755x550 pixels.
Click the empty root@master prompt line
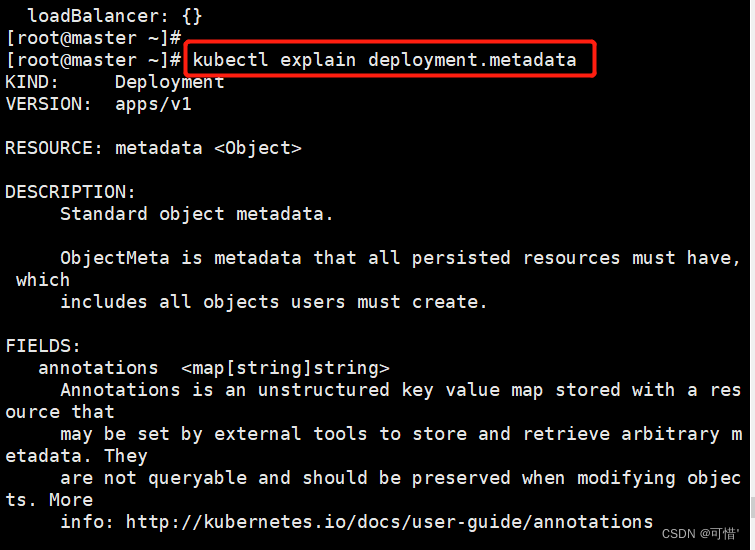coord(92,38)
